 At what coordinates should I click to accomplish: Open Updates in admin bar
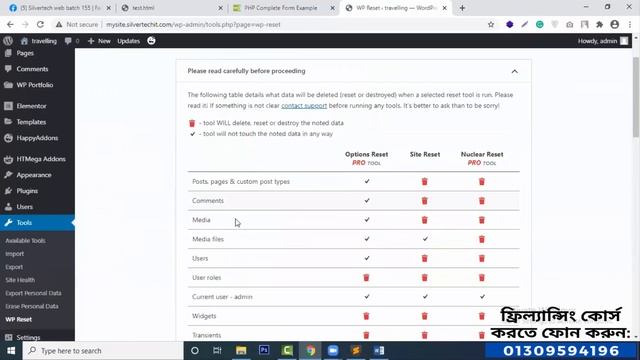pos(129,41)
